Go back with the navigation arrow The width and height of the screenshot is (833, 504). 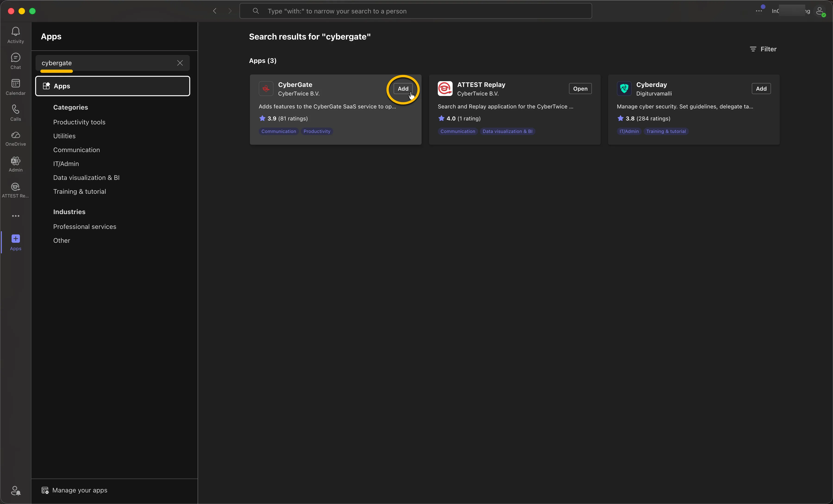tap(215, 11)
